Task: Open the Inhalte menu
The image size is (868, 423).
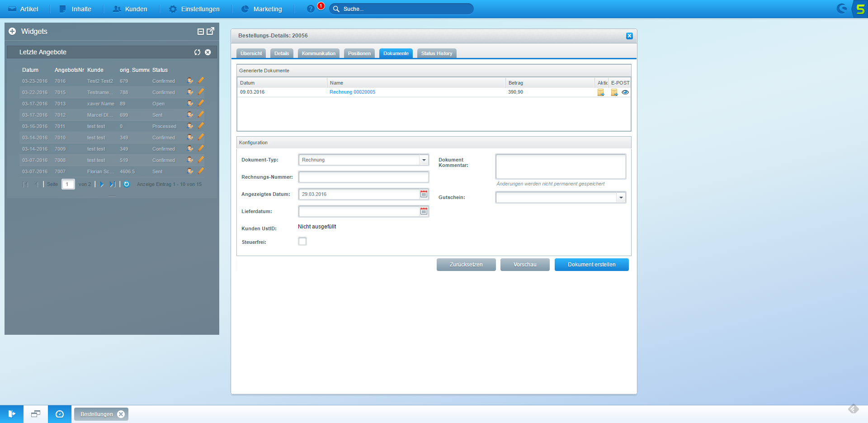Action: pyautogui.click(x=75, y=9)
